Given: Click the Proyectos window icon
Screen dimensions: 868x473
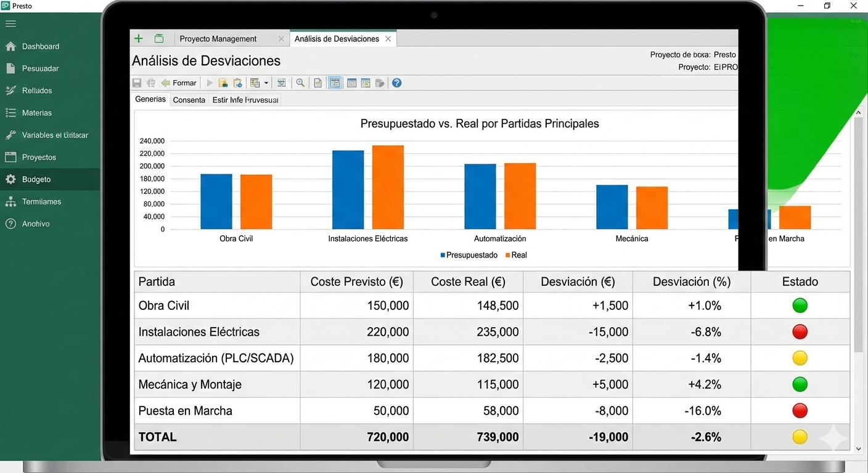Looking at the screenshot, I should pos(10,157).
